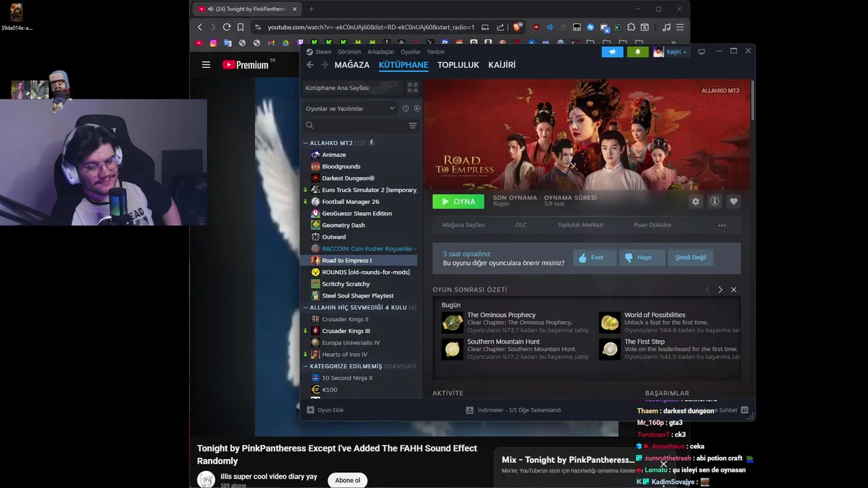Open browser extensions puzzle icon

point(631,27)
